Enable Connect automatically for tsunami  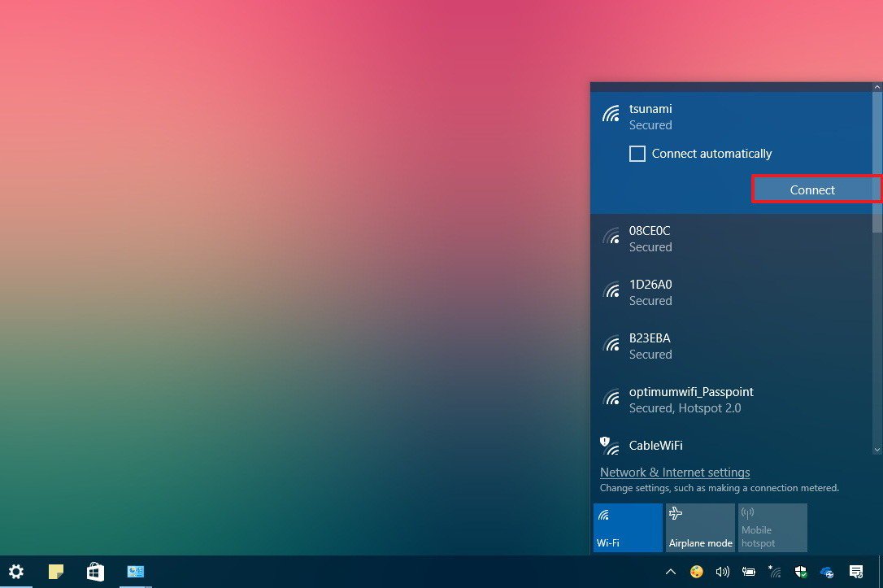click(637, 153)
